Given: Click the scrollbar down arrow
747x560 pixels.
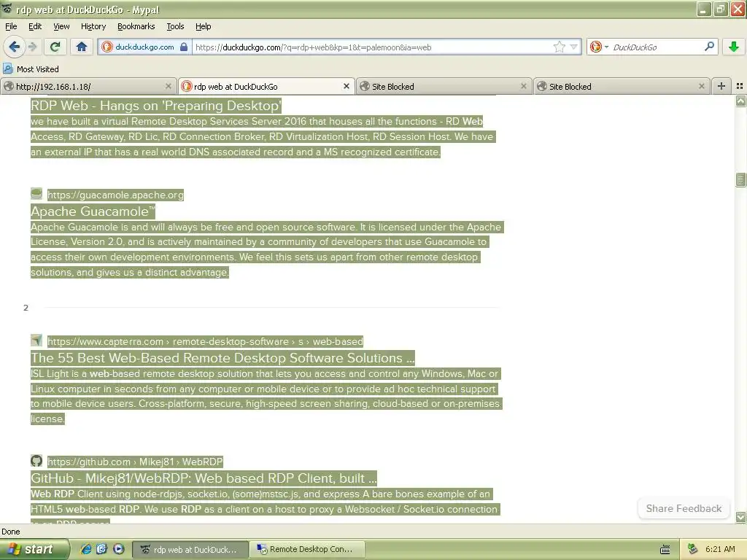Looking at the screenshot, I should point(740,517).
